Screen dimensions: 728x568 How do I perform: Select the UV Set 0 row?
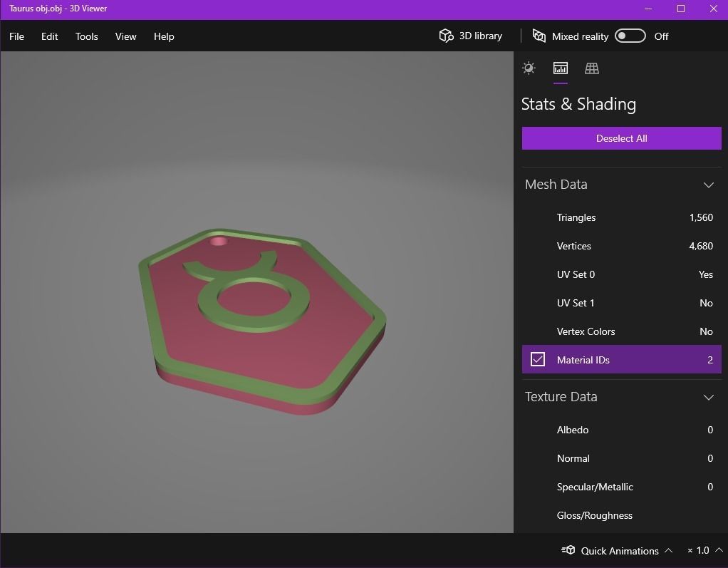[x=621, y=274]
